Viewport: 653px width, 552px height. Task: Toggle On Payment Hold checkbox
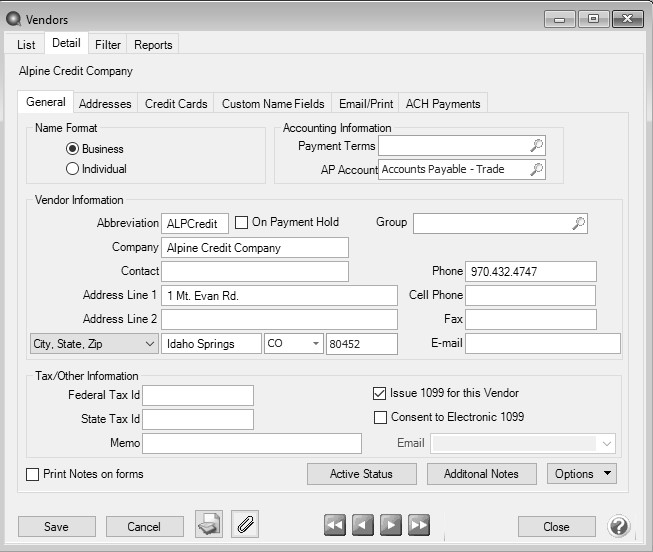tap(242, 222)
